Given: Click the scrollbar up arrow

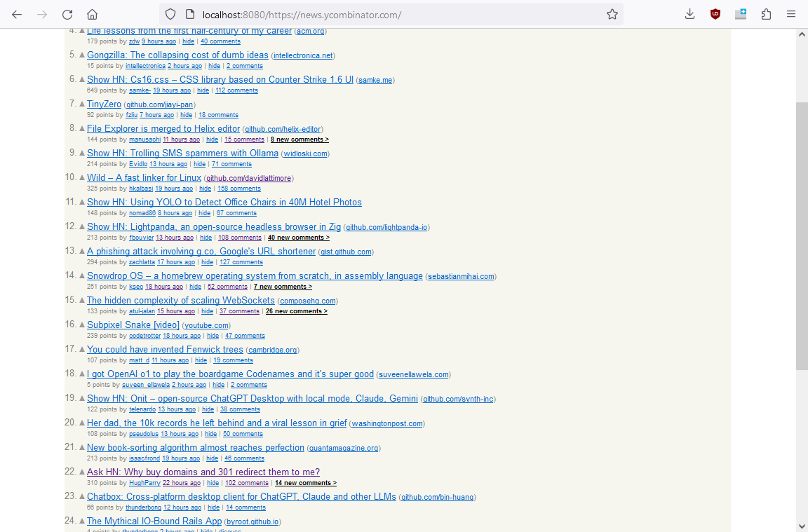Looking at the screenshot, I should [x=802, y=34].
